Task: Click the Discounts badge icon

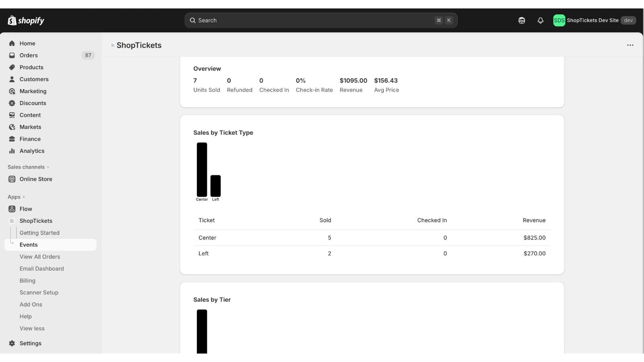Action: tap(12, 103)
